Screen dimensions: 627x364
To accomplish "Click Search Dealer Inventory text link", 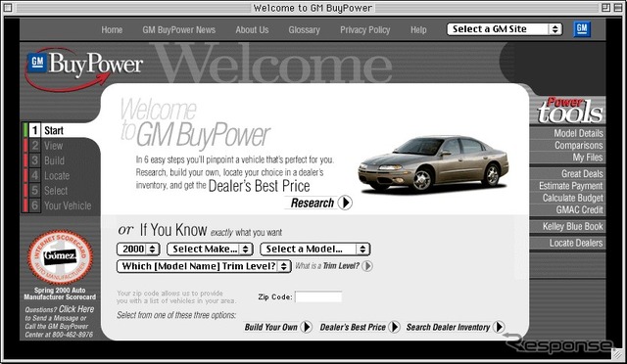I will [448, 327].
